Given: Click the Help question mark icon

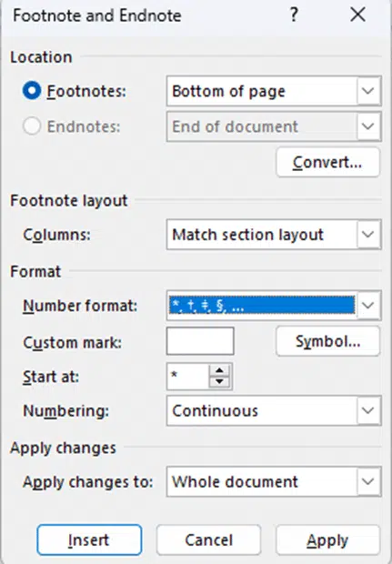Looking at the screenshot, I should pos(294,15).
